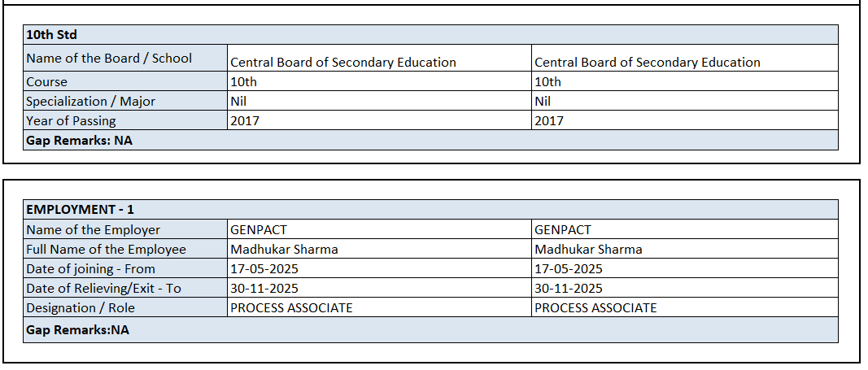Click the Nil value in the last column
868x370 pixels.
click(x=543, y=102)
